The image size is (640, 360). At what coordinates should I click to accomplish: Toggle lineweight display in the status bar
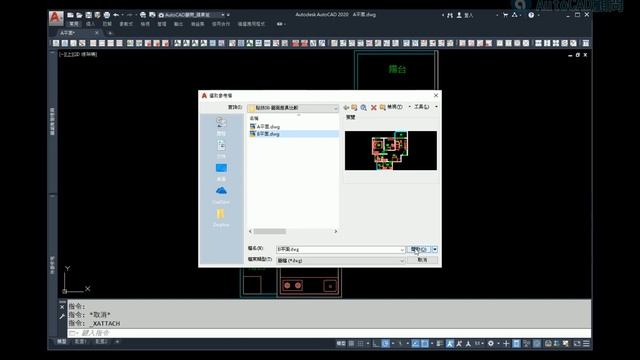[439, 344]
